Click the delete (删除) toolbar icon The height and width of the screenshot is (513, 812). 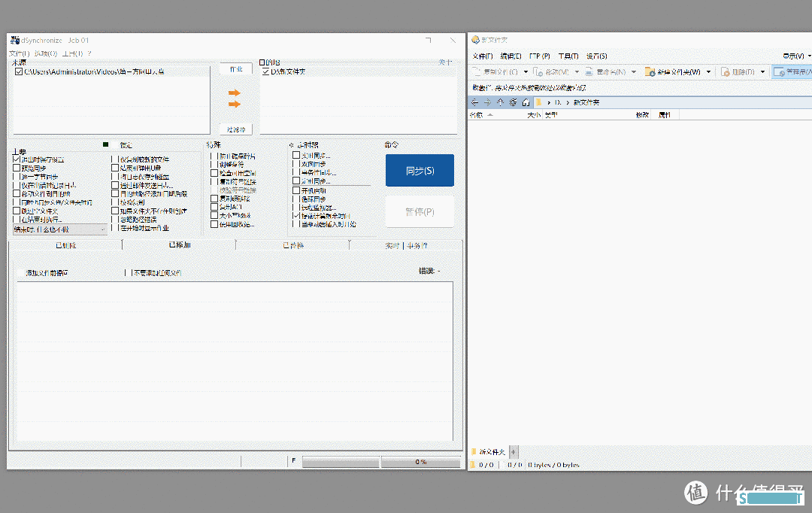726,72
